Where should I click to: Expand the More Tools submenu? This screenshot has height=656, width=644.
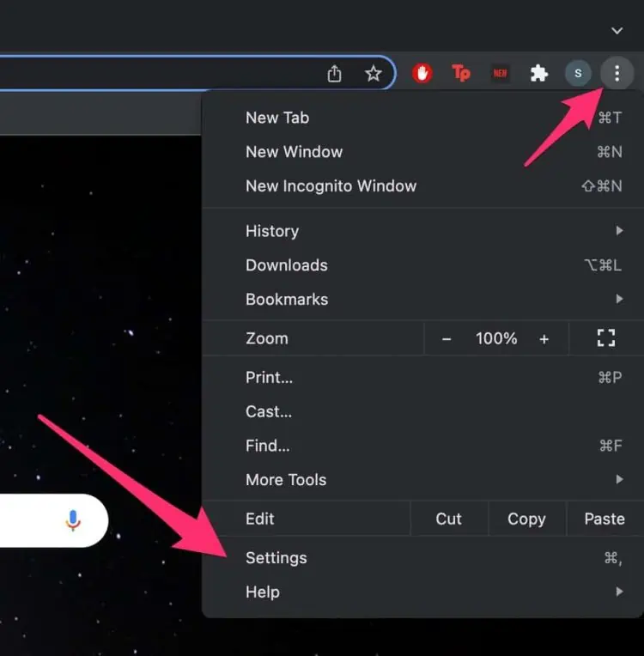[x=422, y=480]
